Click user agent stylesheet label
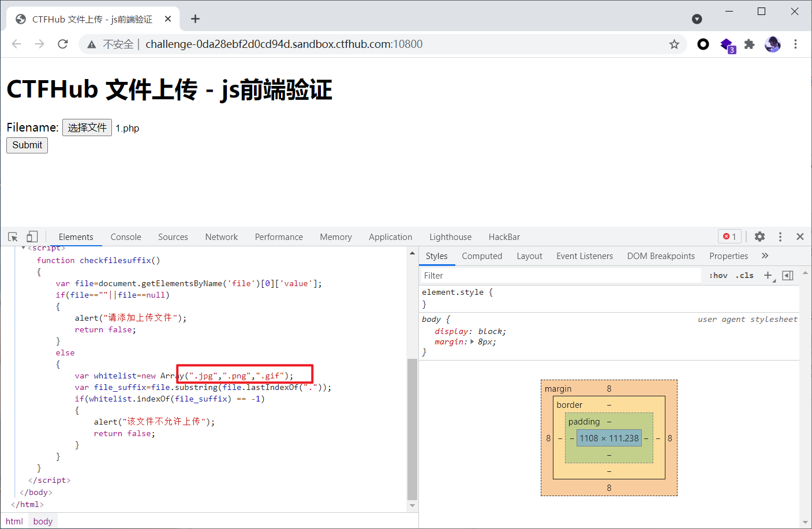The image size is (812, 529). point(747,320)
